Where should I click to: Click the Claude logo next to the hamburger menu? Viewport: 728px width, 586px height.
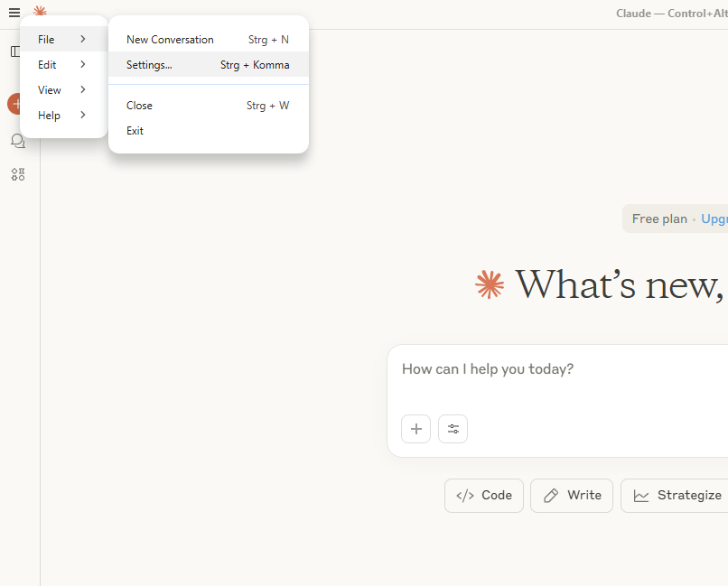[40, 12]
